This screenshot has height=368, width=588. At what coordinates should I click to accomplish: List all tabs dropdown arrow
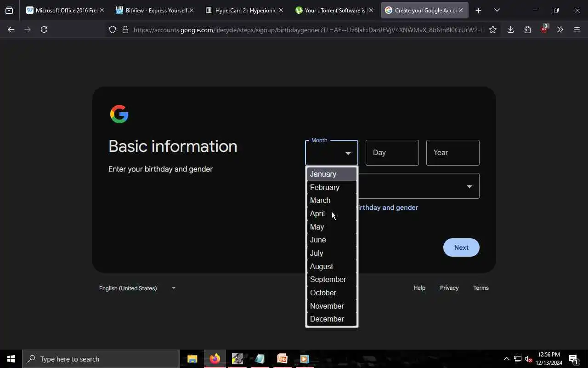pyautogui.click(x=497, y=10)
